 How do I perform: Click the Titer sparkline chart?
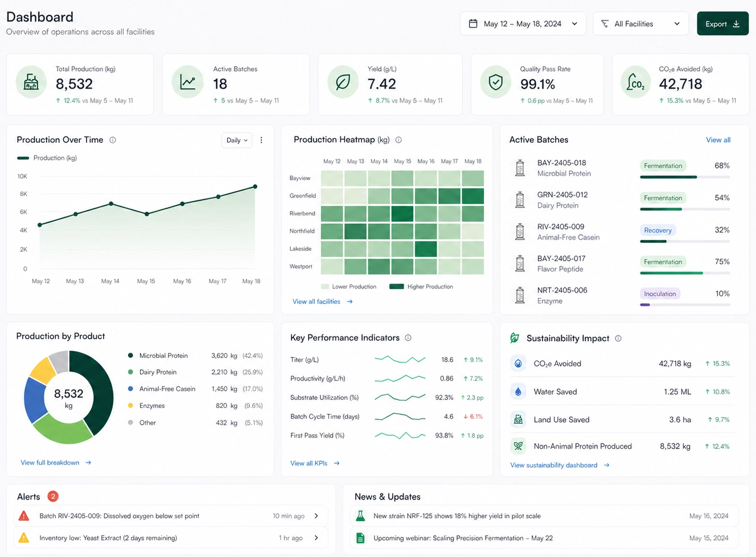[400, 360]
